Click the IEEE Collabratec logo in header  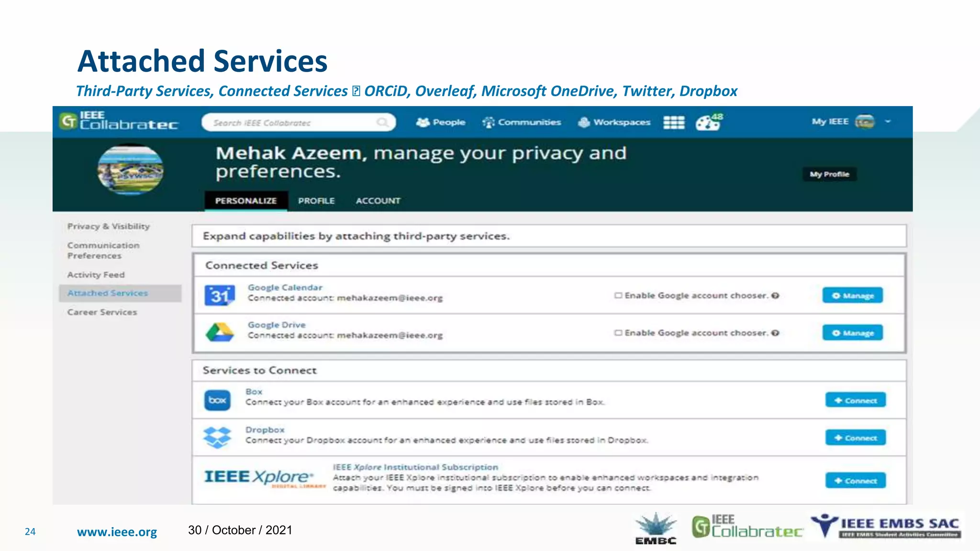point(119,121)
